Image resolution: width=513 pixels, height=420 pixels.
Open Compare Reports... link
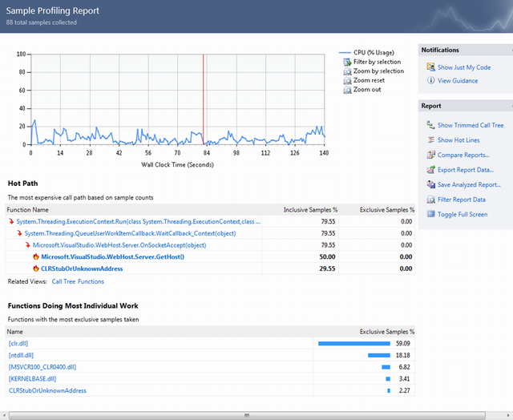(x=463, y=155)
